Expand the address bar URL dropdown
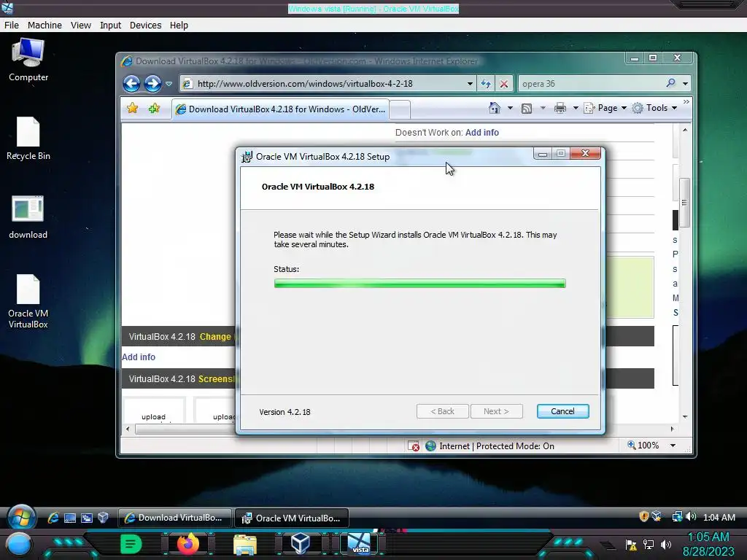747x560 pixels. (470, 84)
